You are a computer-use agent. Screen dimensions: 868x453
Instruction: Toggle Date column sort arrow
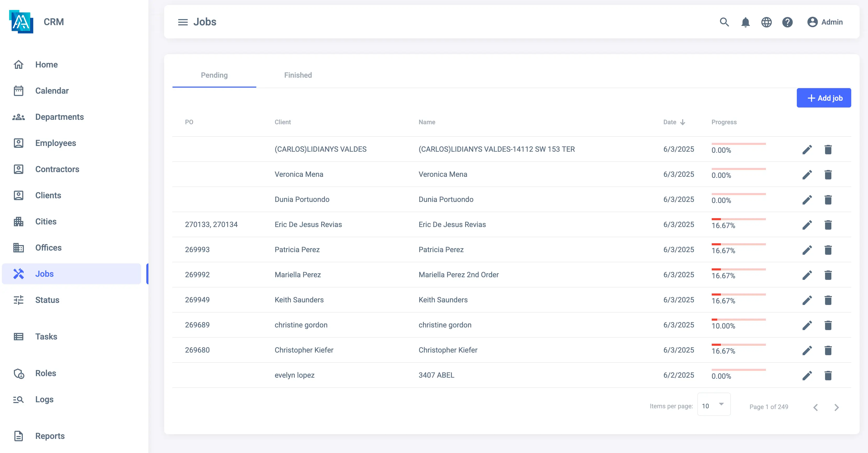click(683, 122)
